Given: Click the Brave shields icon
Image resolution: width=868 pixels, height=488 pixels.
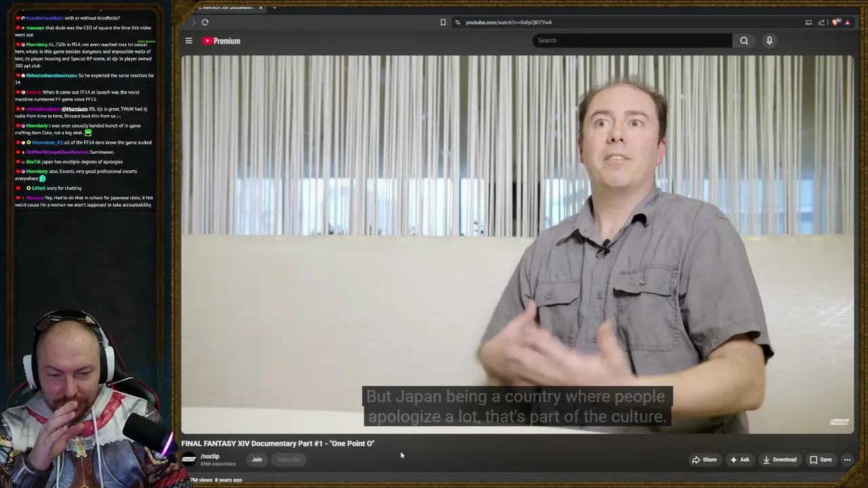Looking at the screenshot, I should (836, 22).
